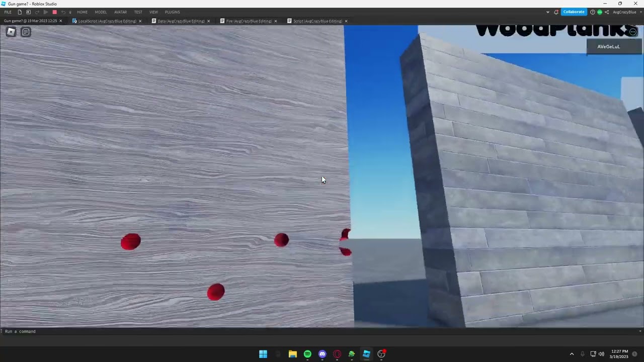Open the three-dot menu in the game viewport
The height and width of the screenshot is (362, 644).
pos(632,32)
